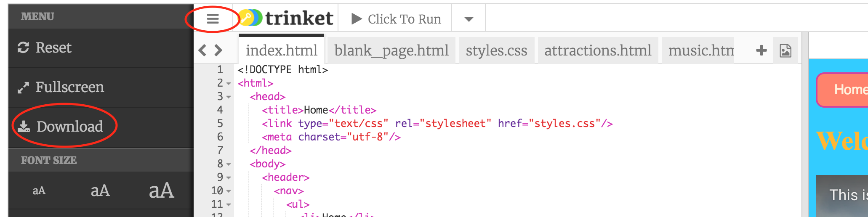868x217 pixels.
Task: Set the largest font size
Action: [x=161, y=191]
